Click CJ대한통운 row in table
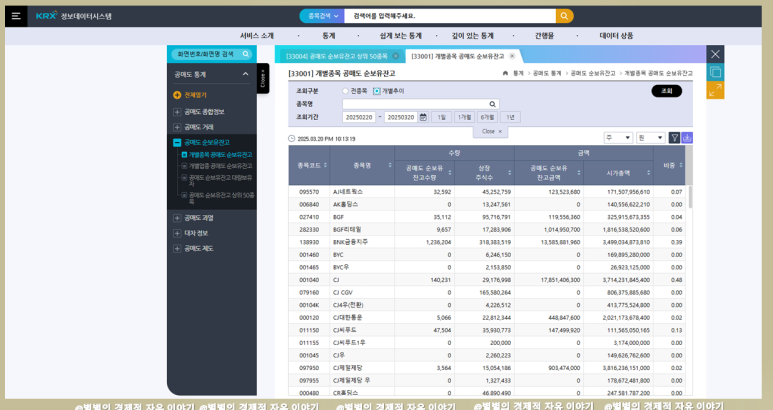The image size is (773, 410). coord(489,317)
